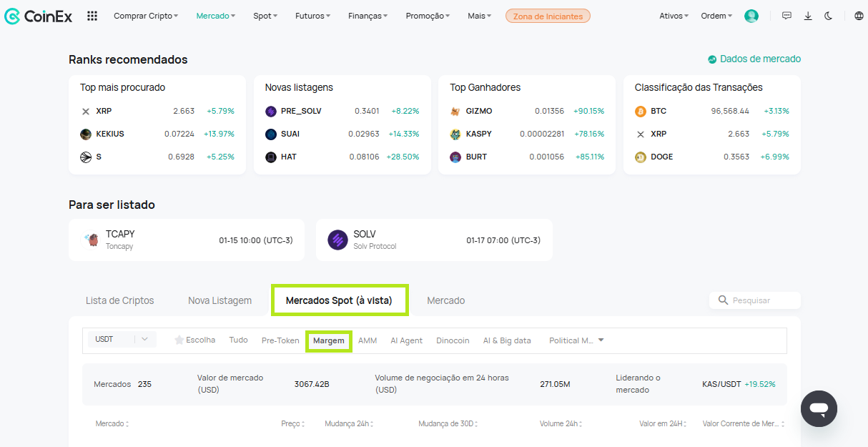Open the language globe icon
The height and width of the screenshot is (447, 868).
click(x=859, y=16)
